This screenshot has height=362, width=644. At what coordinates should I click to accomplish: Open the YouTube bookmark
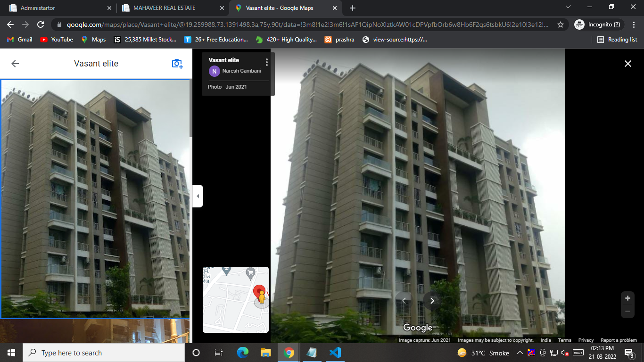point(57,40)
